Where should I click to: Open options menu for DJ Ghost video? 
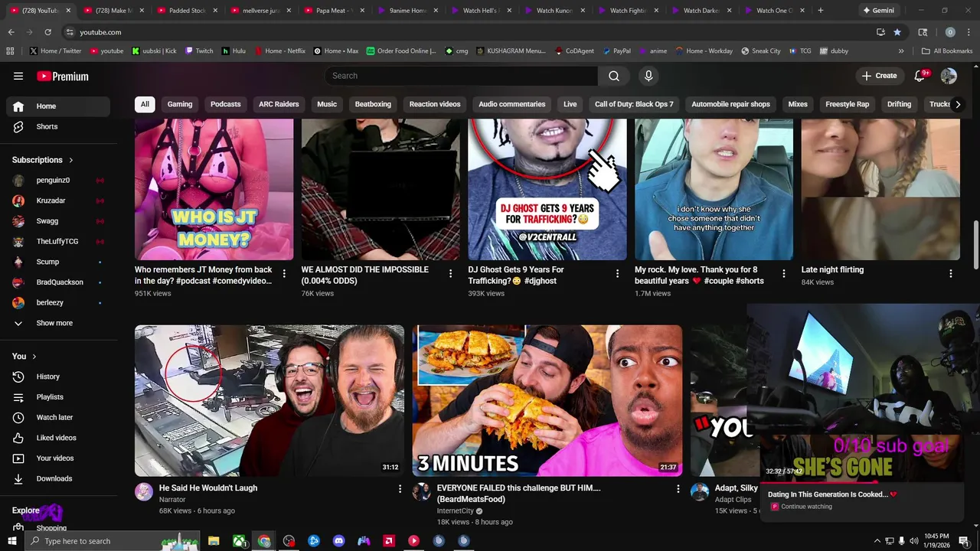(x=617, y=273)
